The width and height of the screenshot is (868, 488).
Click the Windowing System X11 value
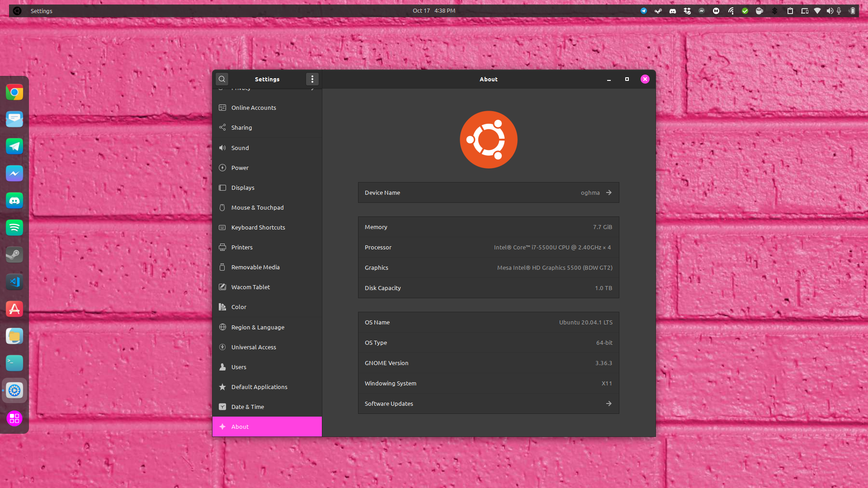tap(607, 383)
